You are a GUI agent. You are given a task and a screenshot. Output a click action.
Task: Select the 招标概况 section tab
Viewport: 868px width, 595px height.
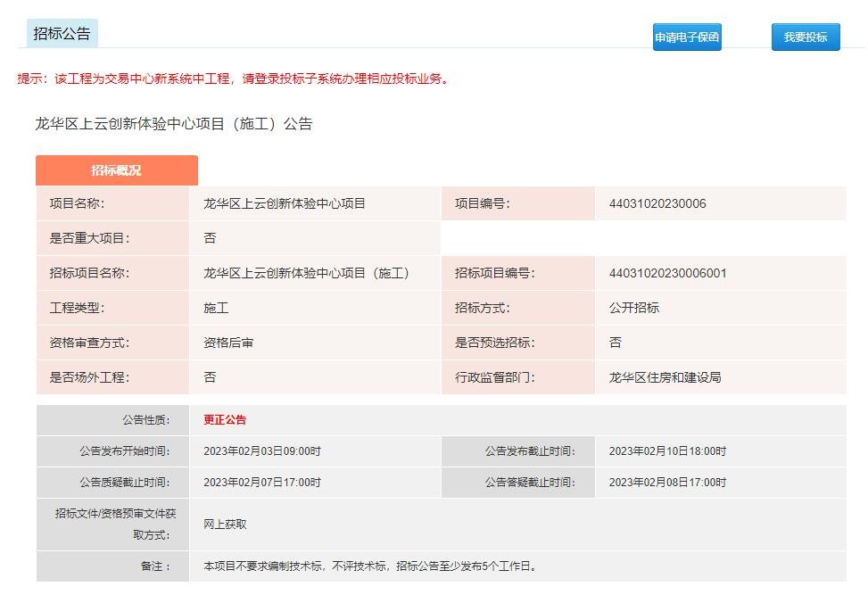click(x=116, y=170)
